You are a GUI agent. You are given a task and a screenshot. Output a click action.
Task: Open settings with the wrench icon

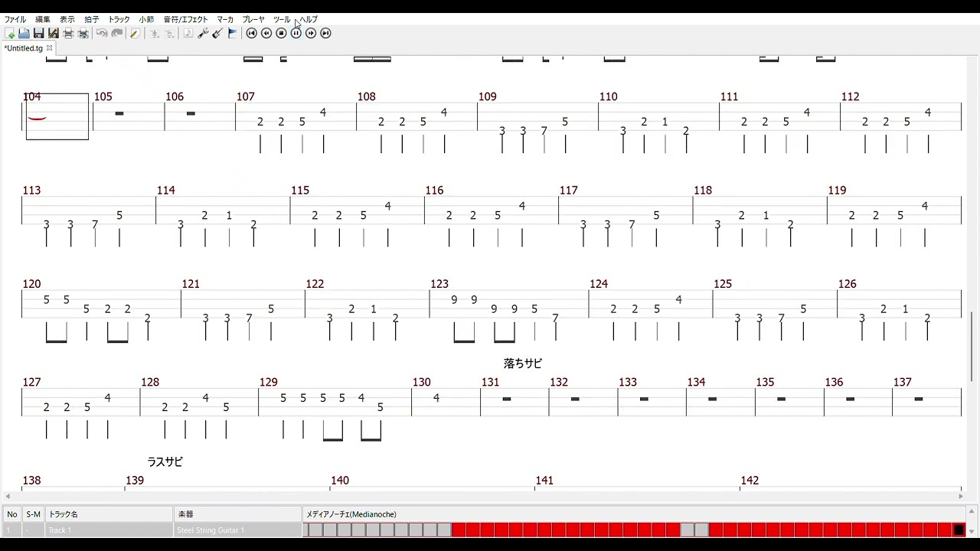[x=203, y=33]
